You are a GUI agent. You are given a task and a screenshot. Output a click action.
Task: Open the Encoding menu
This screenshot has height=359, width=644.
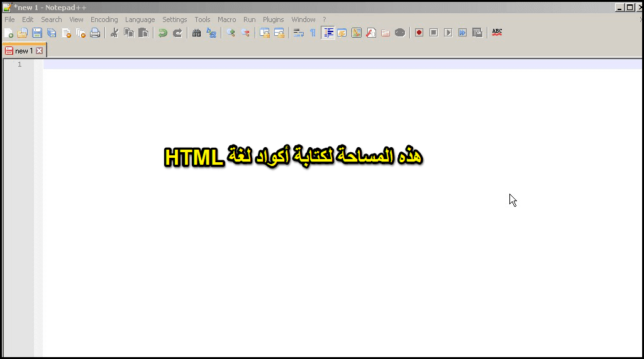click(x=104, y=19)
